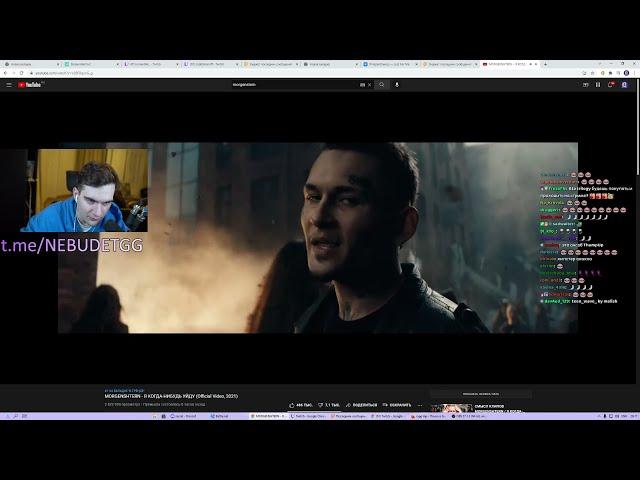Image resolution: width=640 pixels, height=480 pixels.
Task: Open Task View on taskbar
Action: point(24,416)
